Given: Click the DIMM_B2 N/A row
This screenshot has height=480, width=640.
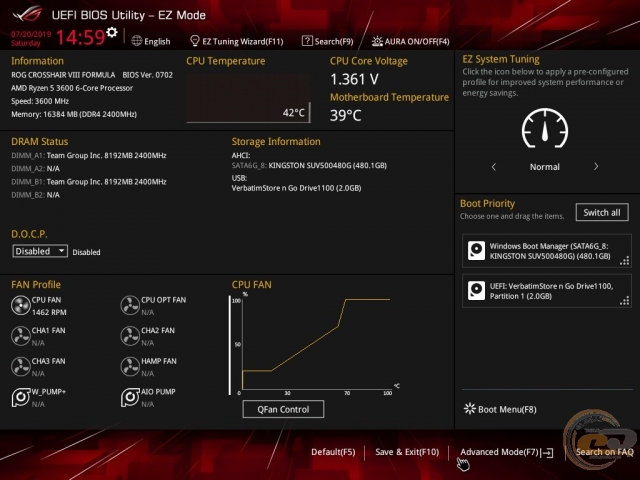Looking at the screenshot, I should click(x=36, y=195).
